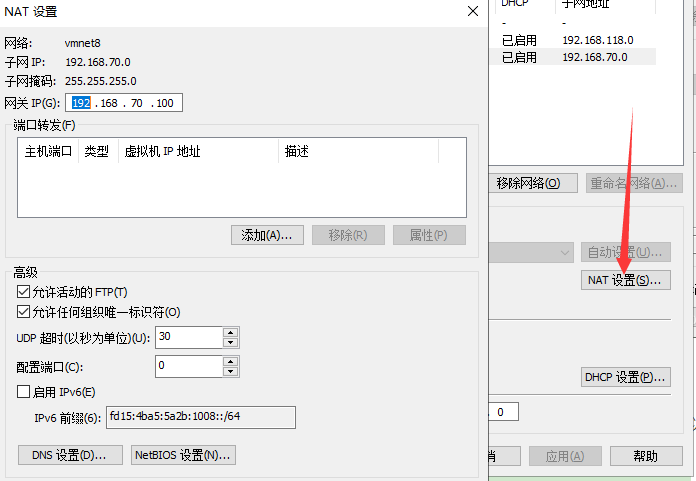Click the 虚拟机 IP 地址 column header

point(198,151)
